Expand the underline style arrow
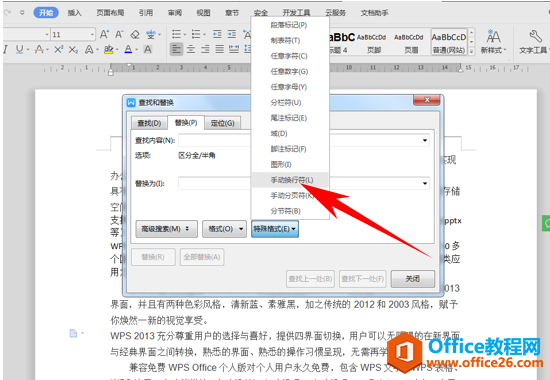Image resolution: width=550 pixels, height=380 pixels. 28,50
